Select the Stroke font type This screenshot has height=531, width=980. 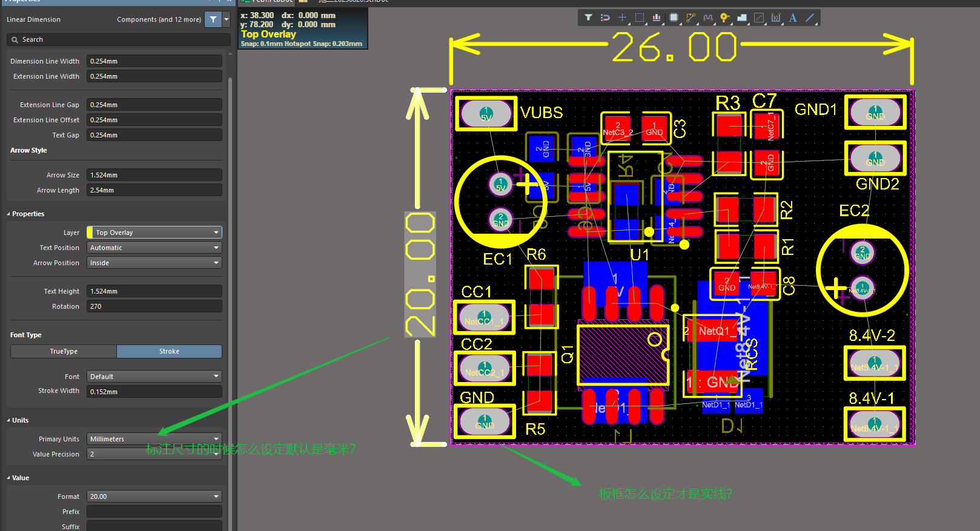click(x=169, y=351)
